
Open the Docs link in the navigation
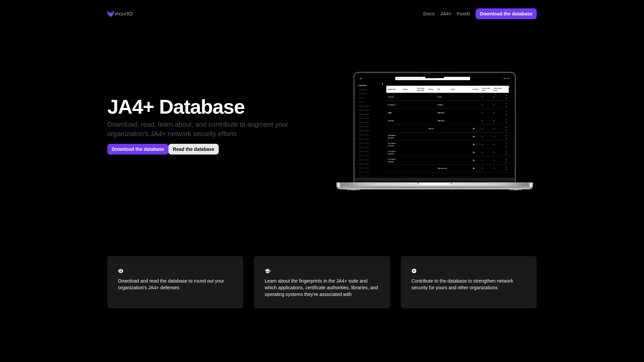[x=429, y=14]
